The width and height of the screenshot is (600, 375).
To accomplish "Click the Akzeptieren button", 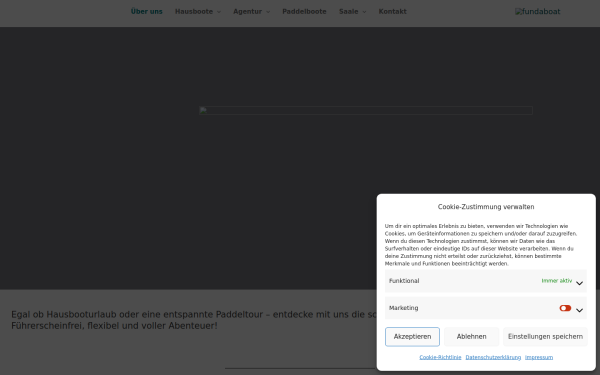I will pos(412,337).
